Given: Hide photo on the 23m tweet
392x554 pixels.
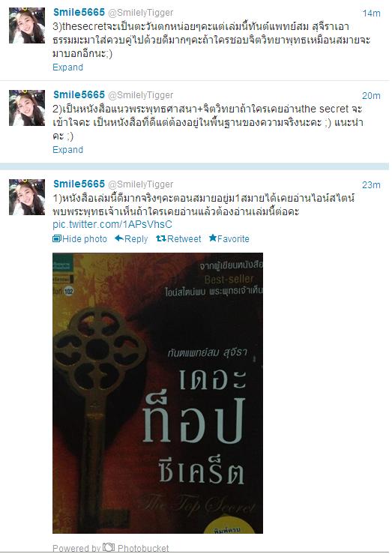Looking at the screenshot, I should [79, 239].
